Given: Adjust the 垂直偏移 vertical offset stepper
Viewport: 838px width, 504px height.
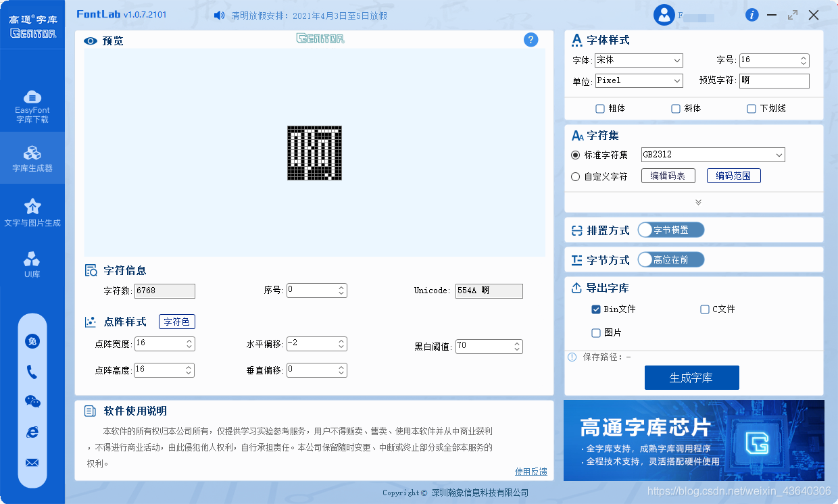Looking at the screenshot, I should click(x=341, y=370).
